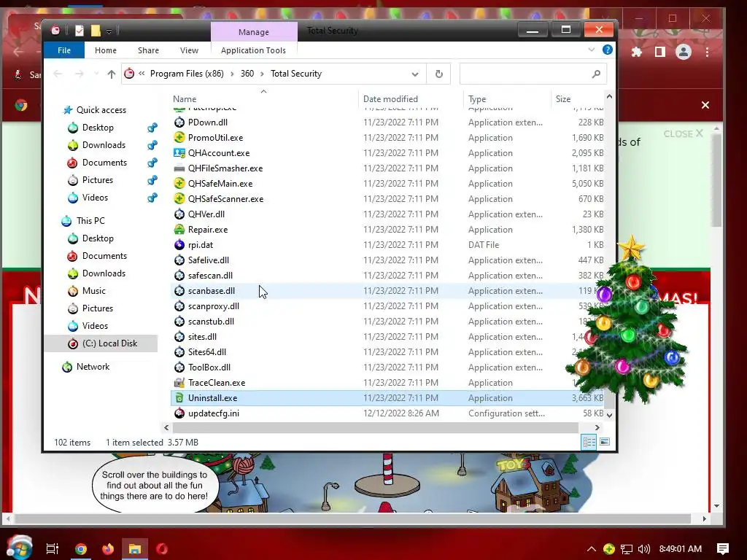Screen dimensions: 747x560
Task: Click the rpi.dat file icon
Action: tap(179, 245)
